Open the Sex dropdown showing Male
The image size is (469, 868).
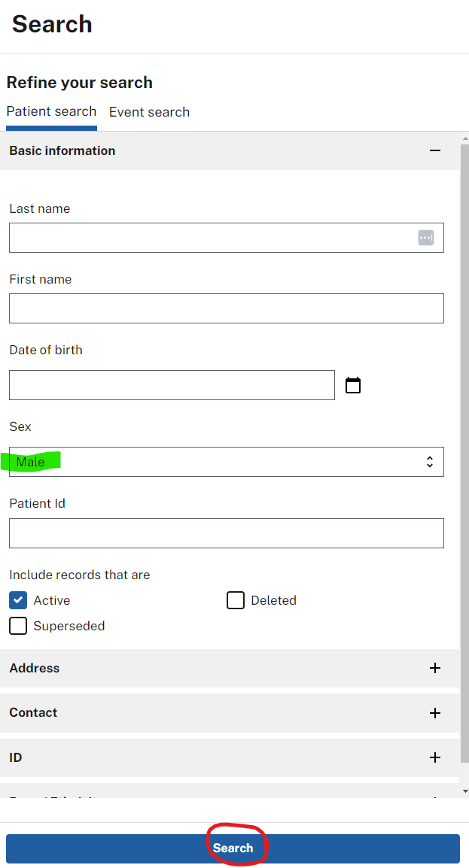[x=226, y=461]
